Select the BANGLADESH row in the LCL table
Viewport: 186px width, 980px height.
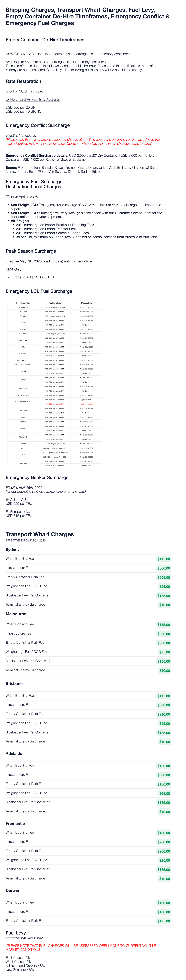coord(23,307)
